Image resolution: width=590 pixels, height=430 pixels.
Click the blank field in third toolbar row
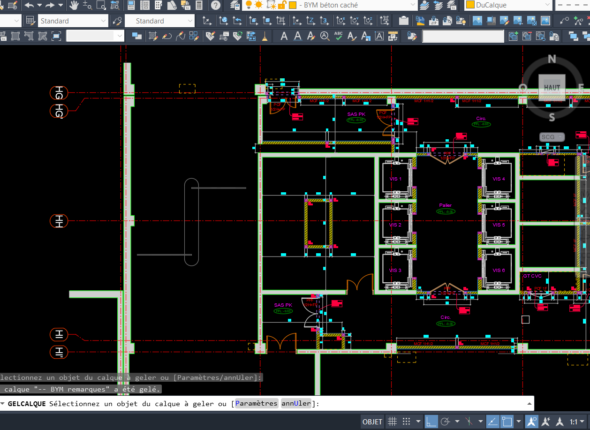click(x=463, y=36)
